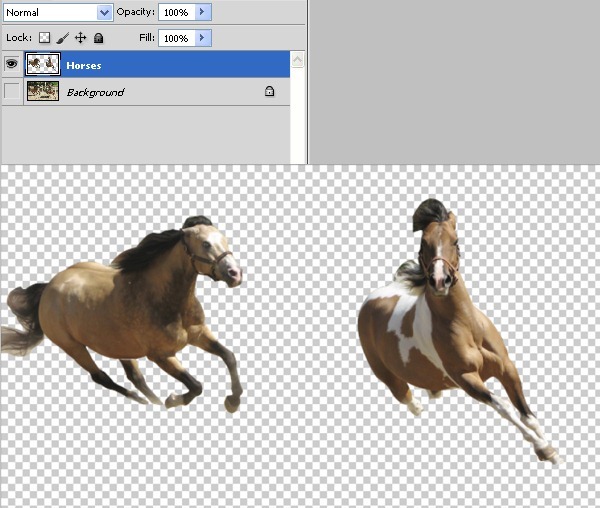Image resolution: width=600 pixels, height=508 pixels.
Task: Click the Background layer lock icon
Action: 269,91
